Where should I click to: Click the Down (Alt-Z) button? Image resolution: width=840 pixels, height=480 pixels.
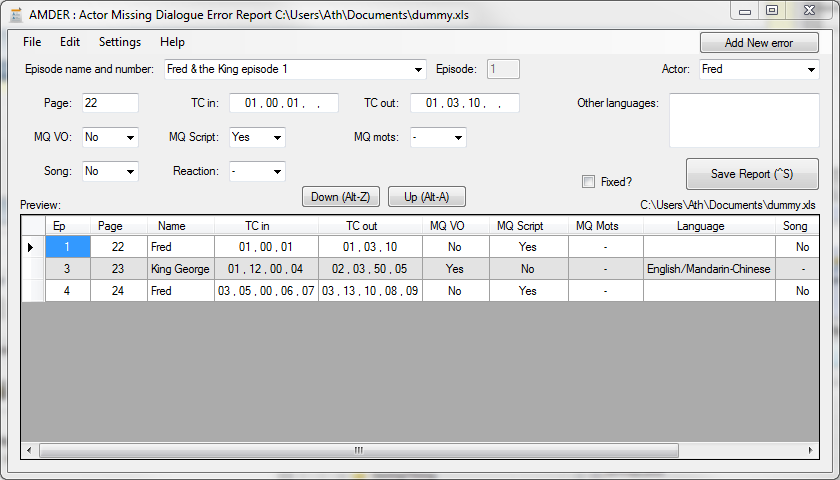pyautogui.click(x=341, y=197)
